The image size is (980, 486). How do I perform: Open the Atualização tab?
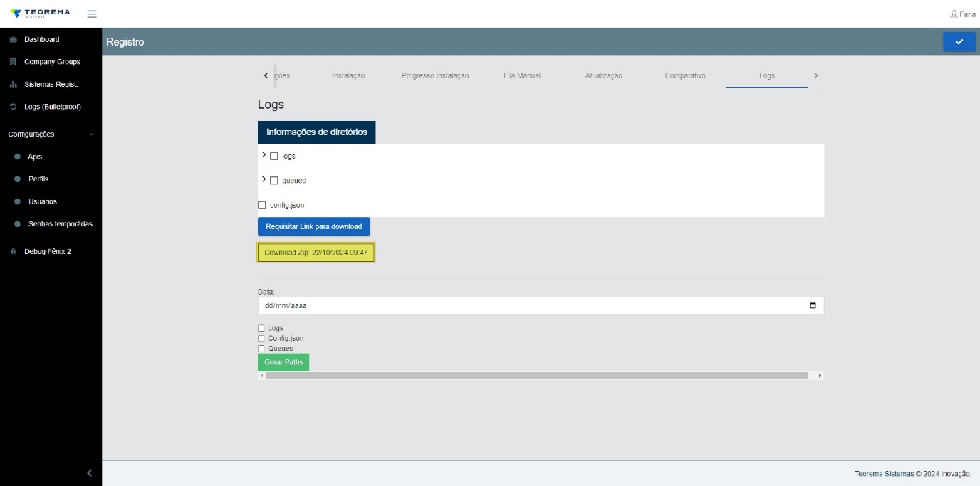pos(604,75)
